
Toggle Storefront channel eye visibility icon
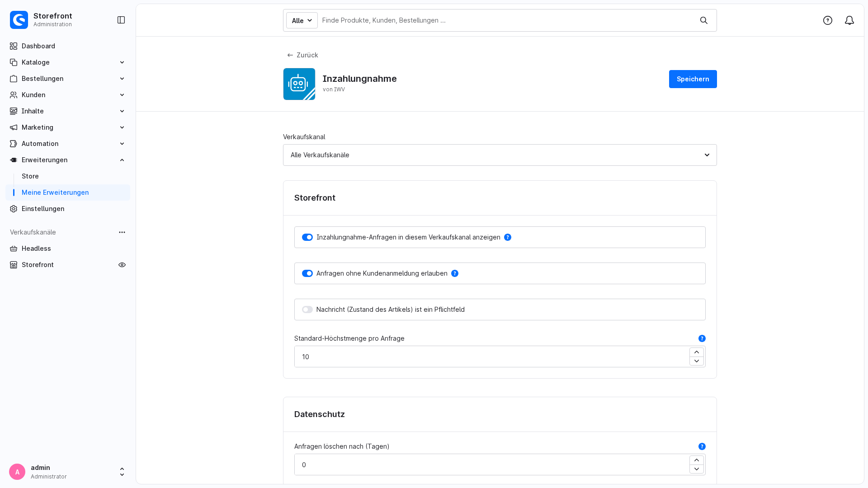click(122, 265)
